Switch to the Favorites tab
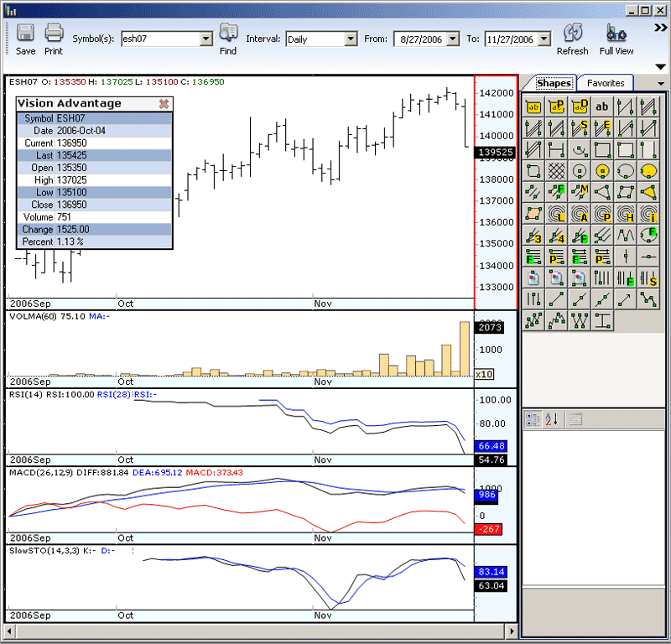The width and height of the screenshot is (671, 644). (x=606, y=83)
